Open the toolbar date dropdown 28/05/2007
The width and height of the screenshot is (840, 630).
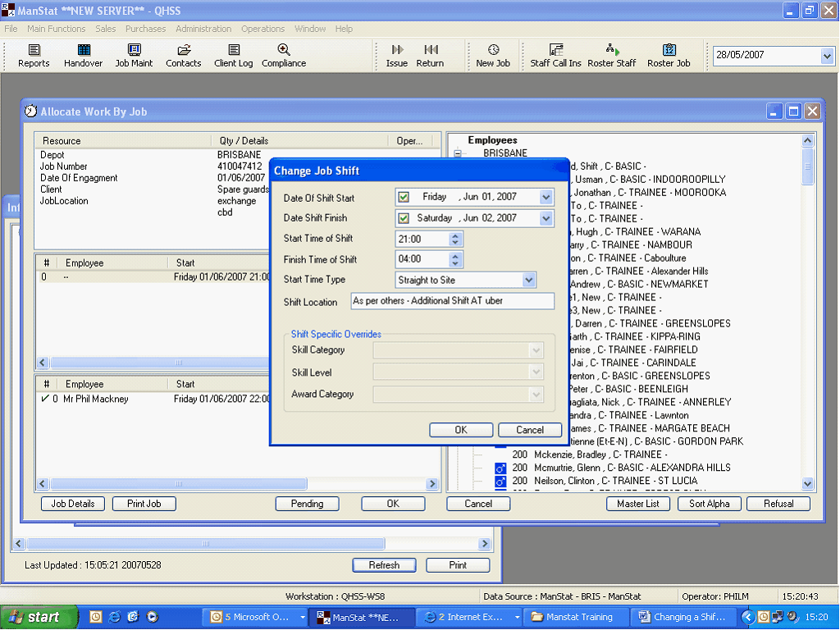click(x=827, y=56)
